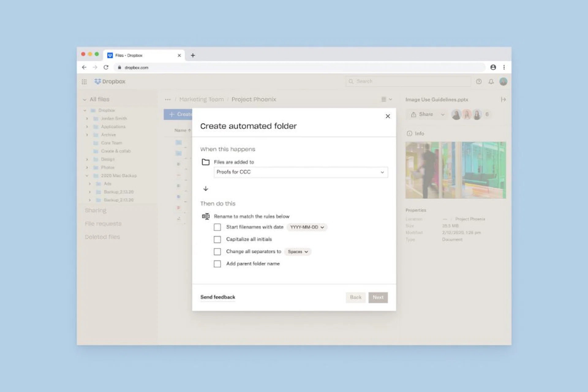Click the browser reload icon
The width and height of the screenshot is (588, 392).
[106, 67]
